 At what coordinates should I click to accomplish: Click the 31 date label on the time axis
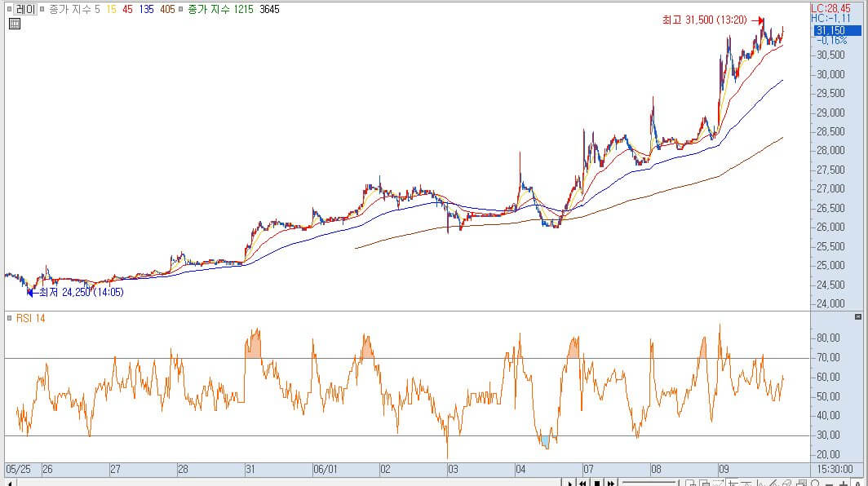(250, 470)
